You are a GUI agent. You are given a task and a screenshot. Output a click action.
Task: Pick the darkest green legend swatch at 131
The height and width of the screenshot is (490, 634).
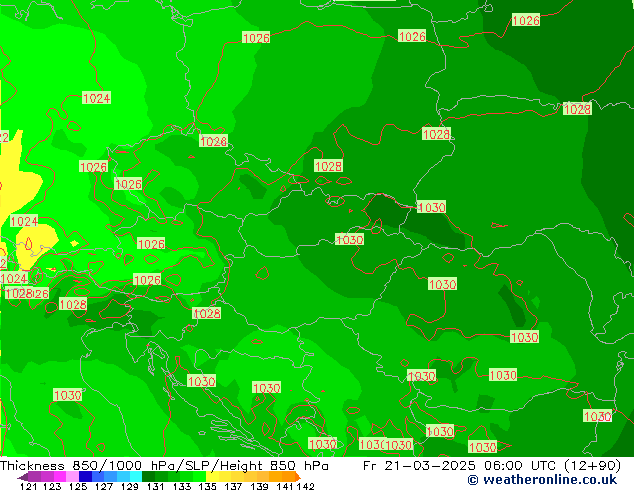click(x=148, y=477)
